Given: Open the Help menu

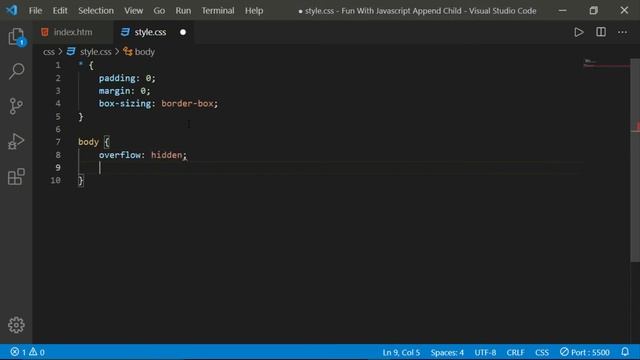Looking at the screenshot, I should pyautogui.click(x=254, y=11).
